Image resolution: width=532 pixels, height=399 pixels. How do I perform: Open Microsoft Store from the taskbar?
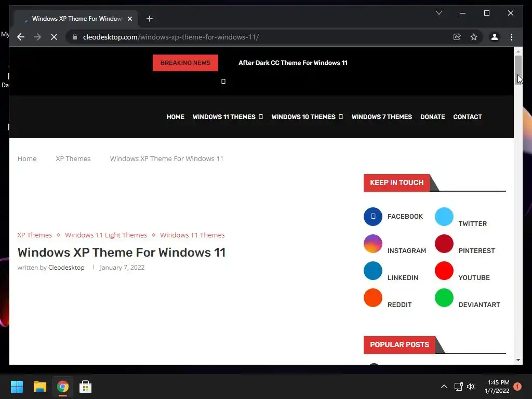86,387
